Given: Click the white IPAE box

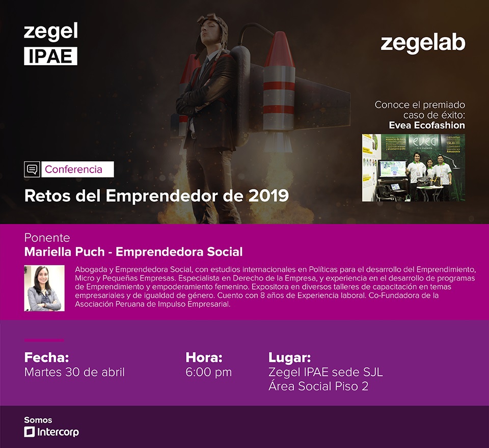Looking at the screenshot, I should point(50,56).
